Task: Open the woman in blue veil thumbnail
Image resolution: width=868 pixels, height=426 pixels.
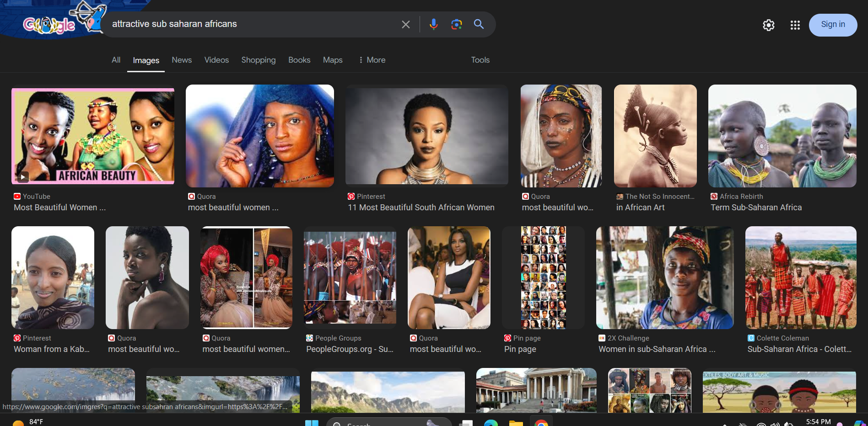Action: click(260, 136)
